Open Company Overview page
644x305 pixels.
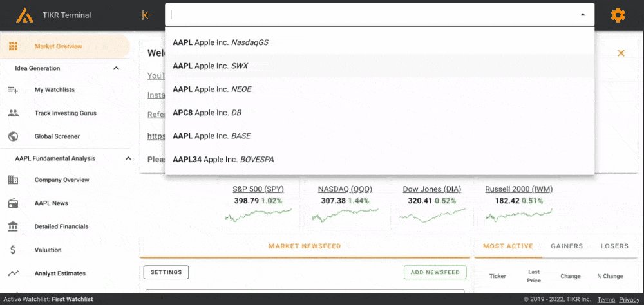62,180
